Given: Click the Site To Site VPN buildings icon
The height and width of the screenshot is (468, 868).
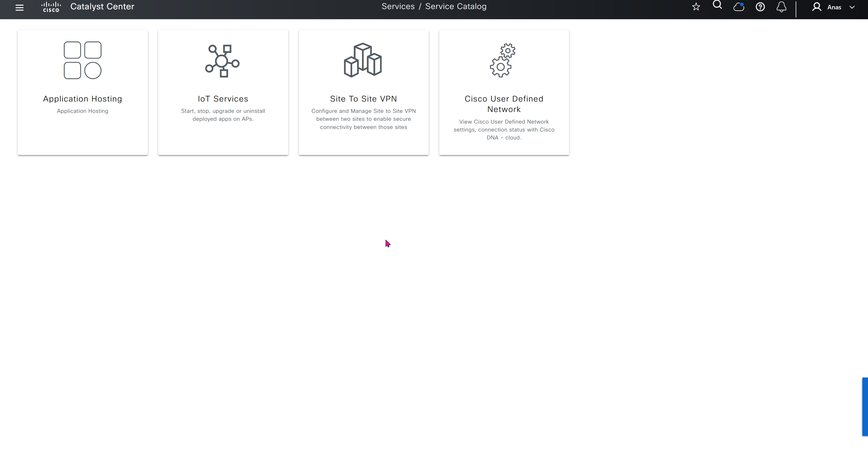Looking at the screenshot, I should [363, 60].
